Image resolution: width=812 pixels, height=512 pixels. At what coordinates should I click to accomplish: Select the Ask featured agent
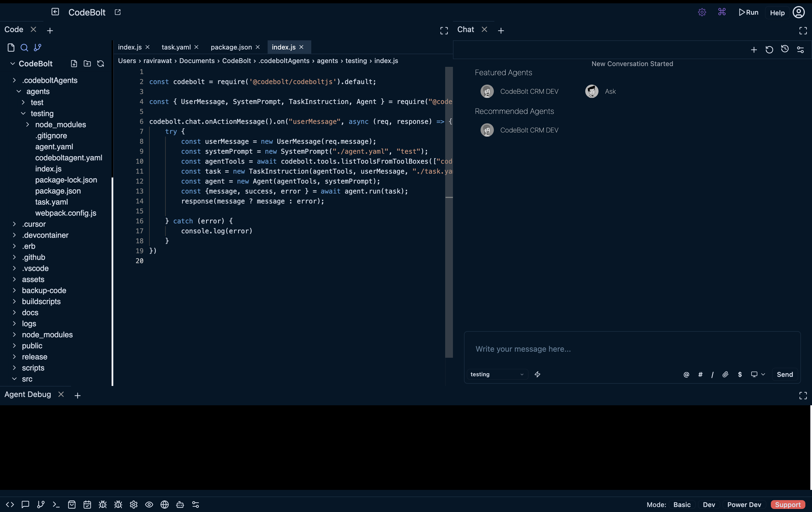tap(600, 92)
